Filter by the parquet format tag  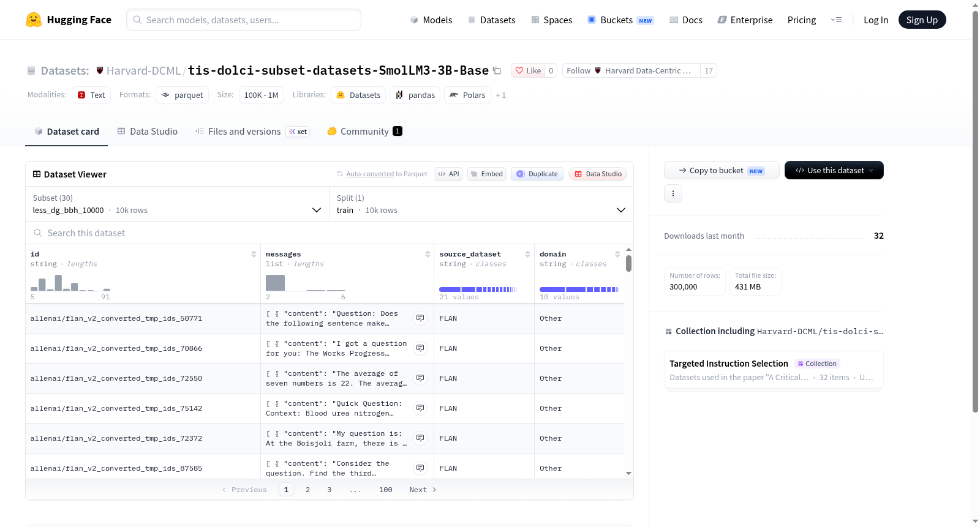[183, 95]
